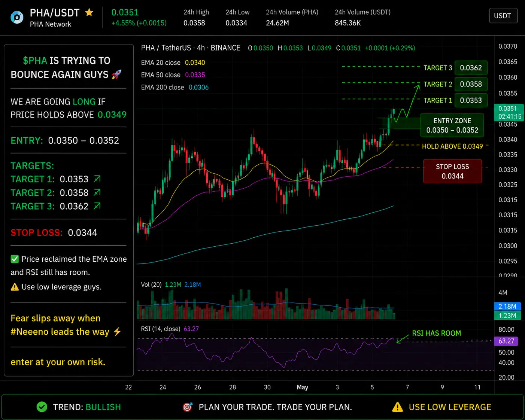Click the chart's TARGET 3 value box 0.0362

pyautogui.click(x=471, y=68)
